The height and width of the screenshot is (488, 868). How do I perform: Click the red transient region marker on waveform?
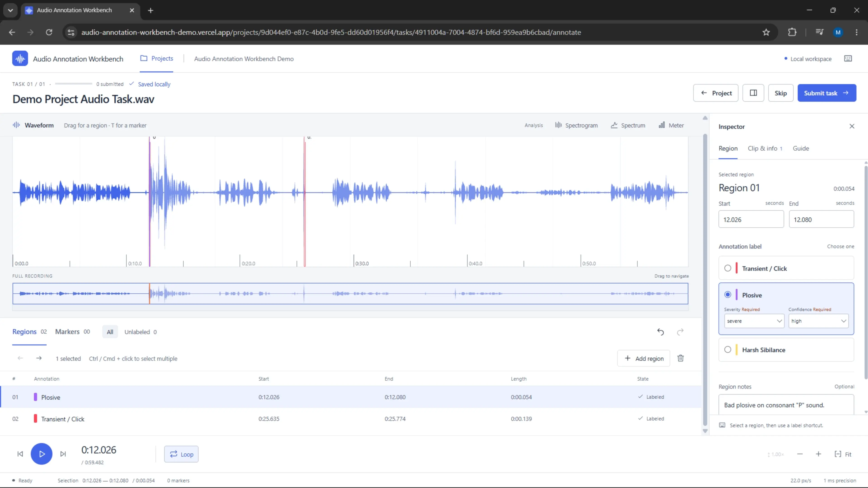[x=305, y=202]
